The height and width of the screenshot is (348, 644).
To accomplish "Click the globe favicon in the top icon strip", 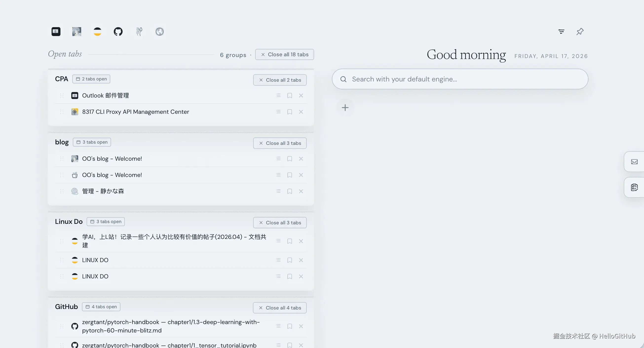I will click(159, 32).
